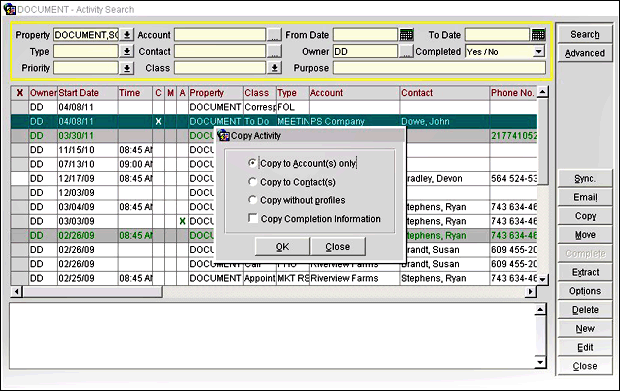Sort by the Owner column header
Viewport: 620px width, 391px height.
[x=43, y=93]
